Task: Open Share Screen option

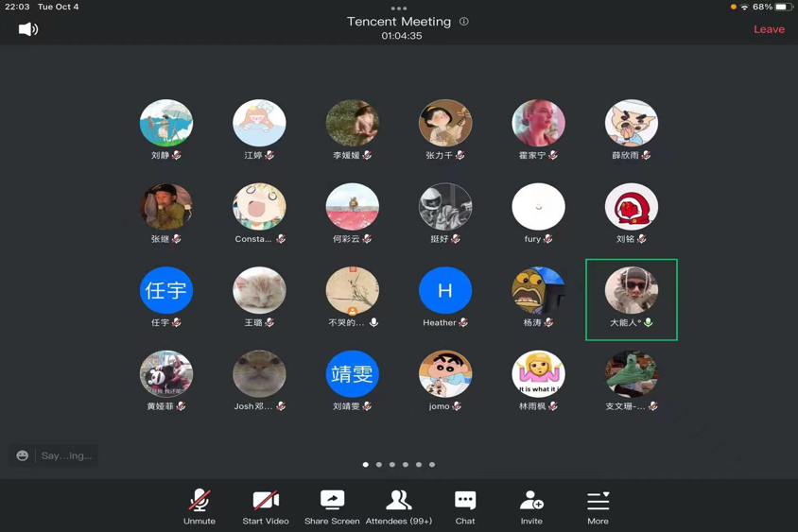Action: [332, 506]
